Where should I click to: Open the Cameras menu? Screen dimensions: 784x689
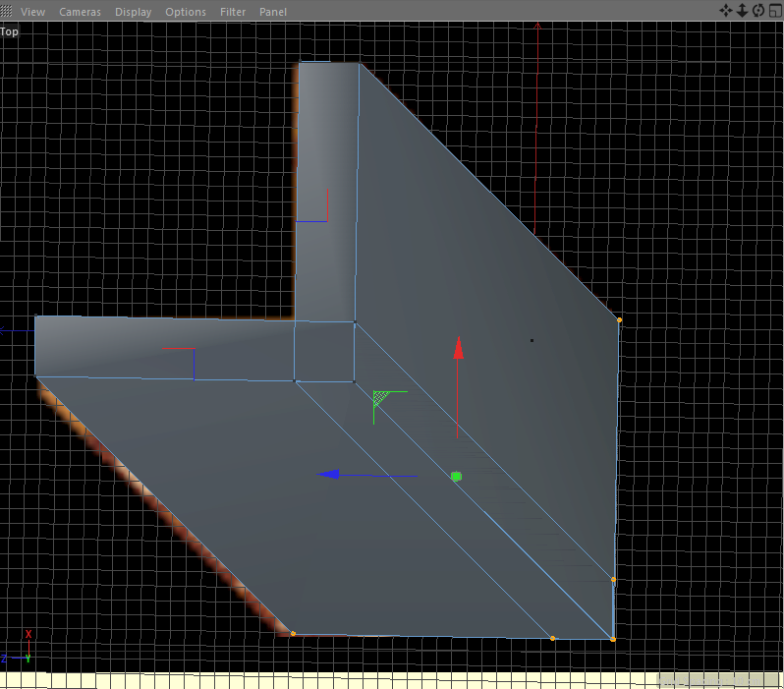coord(80,12)
